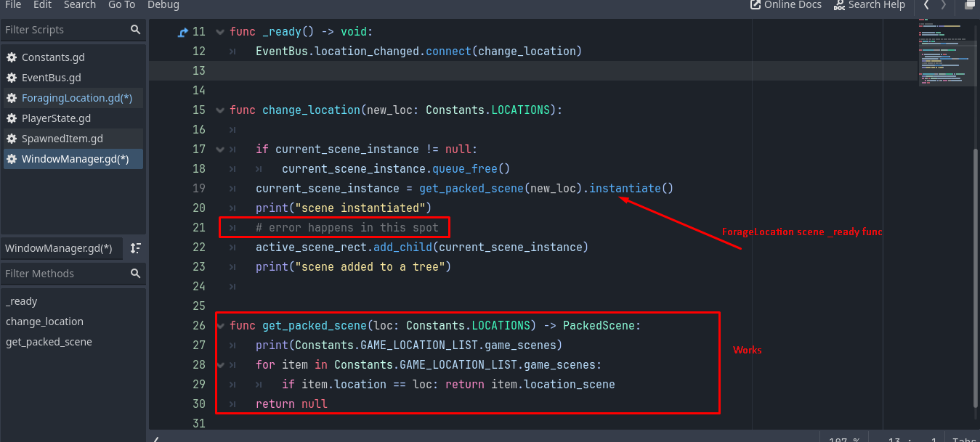
Task: Fold the change_location function at line 15
Action: 221,110
